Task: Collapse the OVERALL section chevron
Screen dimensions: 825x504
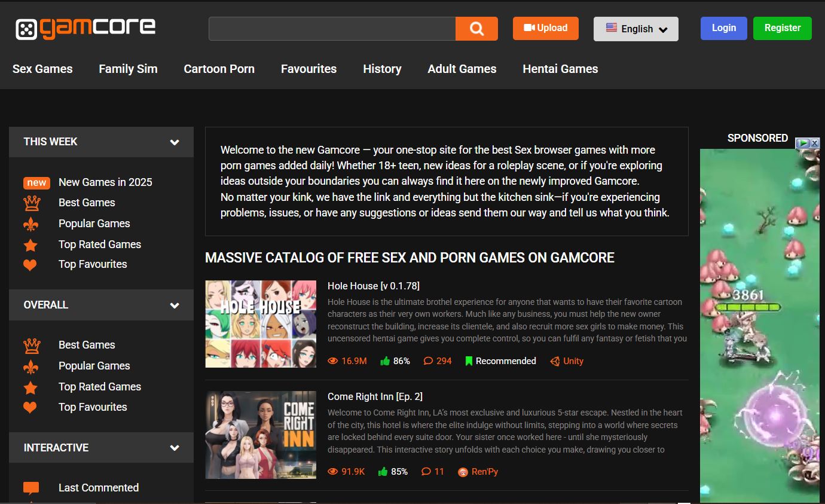Action: 175,306
